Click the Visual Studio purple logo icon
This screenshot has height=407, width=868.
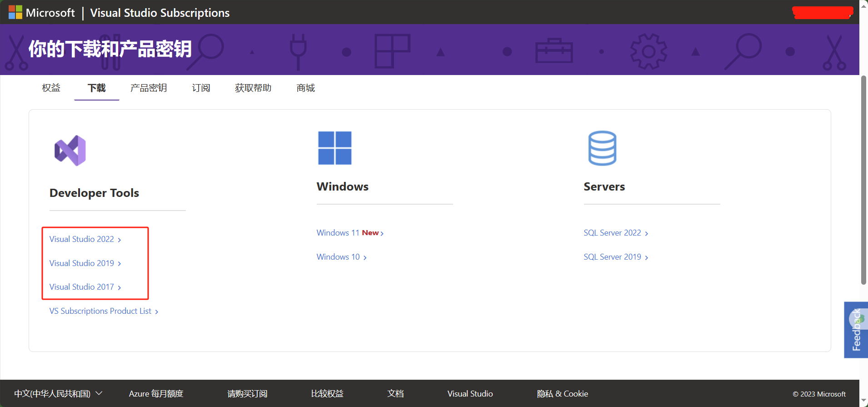pos(70,151)
